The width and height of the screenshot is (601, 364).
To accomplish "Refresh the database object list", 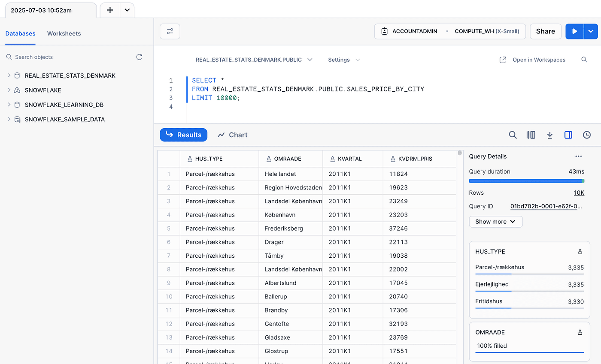I will click(x=139, y=57).
